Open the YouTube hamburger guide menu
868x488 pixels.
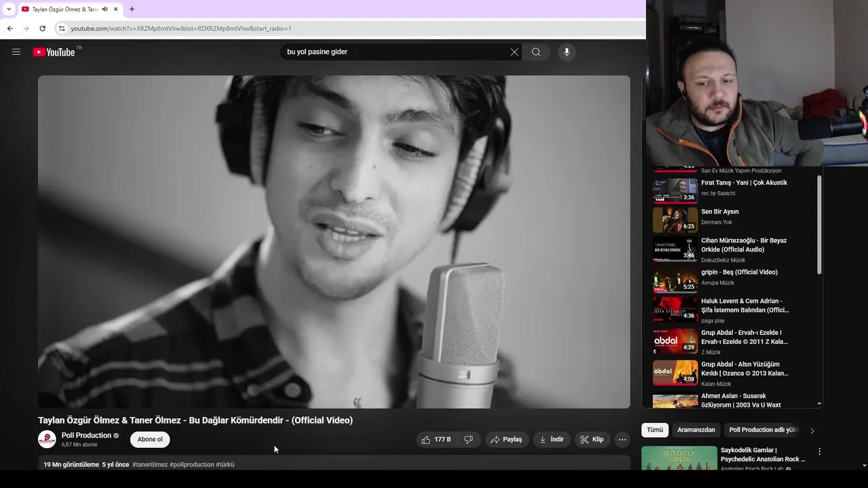[x=16, y=52]
